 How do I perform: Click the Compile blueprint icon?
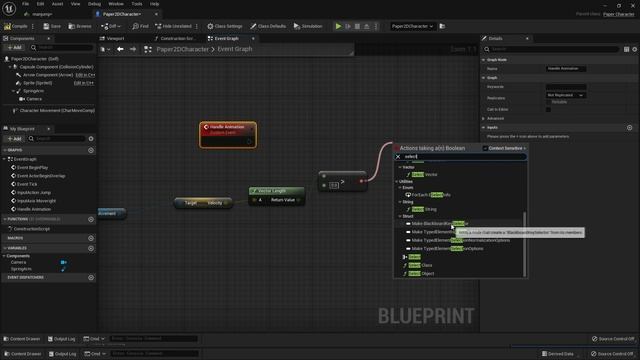tap(16, 26)
